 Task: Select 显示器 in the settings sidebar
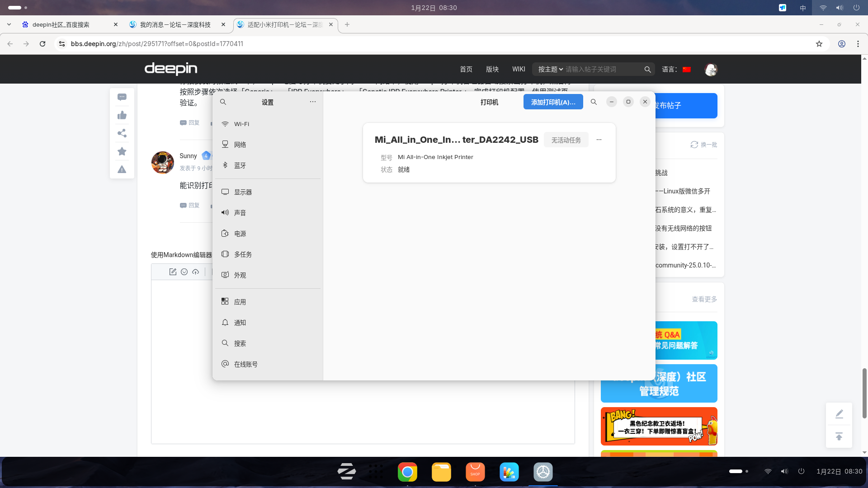243,192
